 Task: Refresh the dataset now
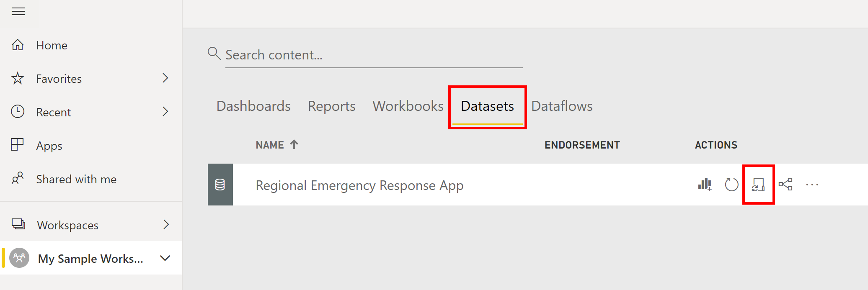coord(731,184)
